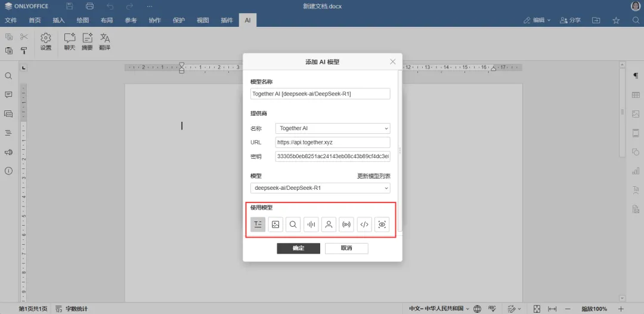
Task: Click the Print icon in title bar
Action: [90, 6]
